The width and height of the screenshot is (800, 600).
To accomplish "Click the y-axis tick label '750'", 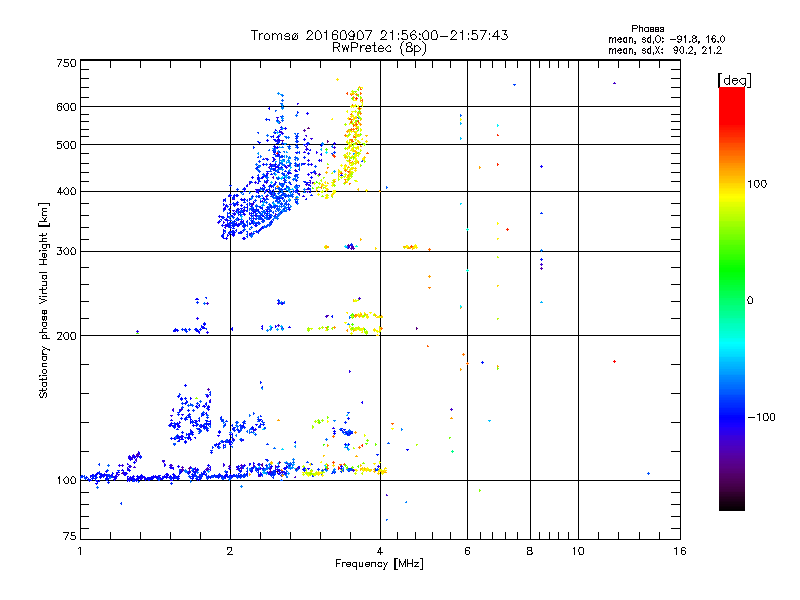I will [66, 63].
